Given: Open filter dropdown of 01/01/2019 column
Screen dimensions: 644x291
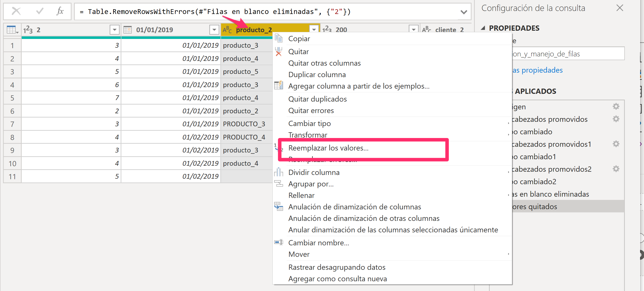Looking at the screenshot, I should (x=214, y=30).
